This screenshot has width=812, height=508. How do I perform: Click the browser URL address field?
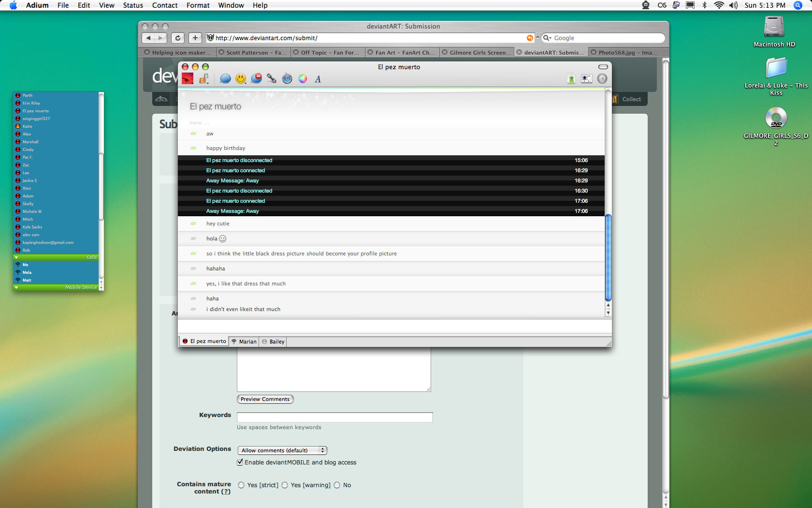(370, 38)
